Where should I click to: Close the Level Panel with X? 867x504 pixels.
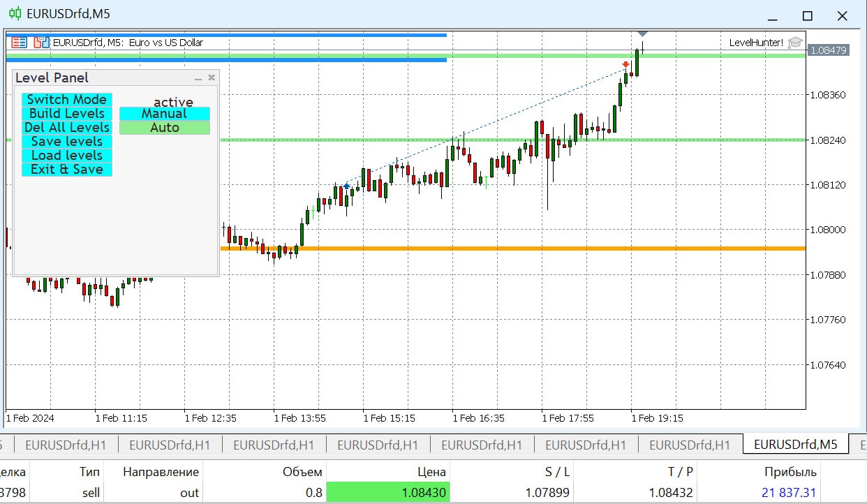(212, 77)
